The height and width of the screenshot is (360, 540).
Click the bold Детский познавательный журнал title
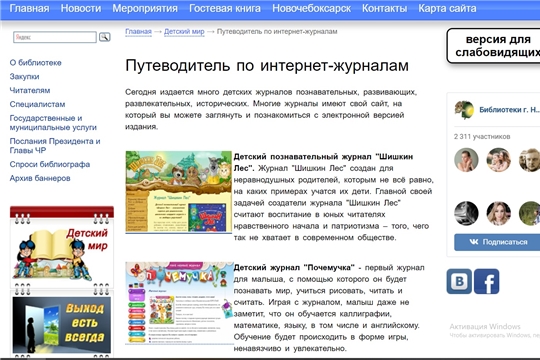(x=323, y=162)
